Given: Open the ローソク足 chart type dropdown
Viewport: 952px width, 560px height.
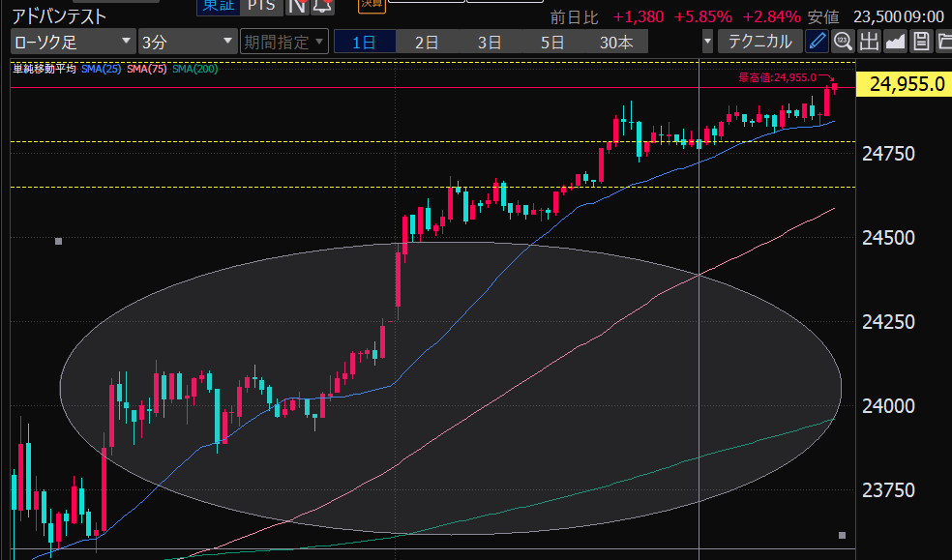Looking at the screenshot, I should (73, 42).
